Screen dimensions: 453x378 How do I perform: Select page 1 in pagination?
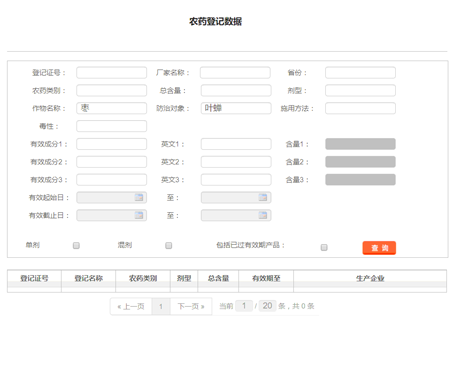[161, 306]
